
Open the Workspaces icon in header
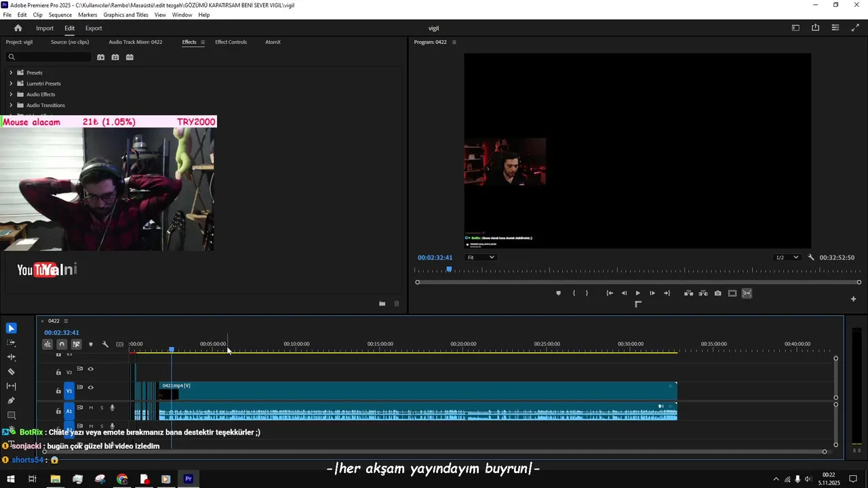pyautogui.click(x=795, y=28)
